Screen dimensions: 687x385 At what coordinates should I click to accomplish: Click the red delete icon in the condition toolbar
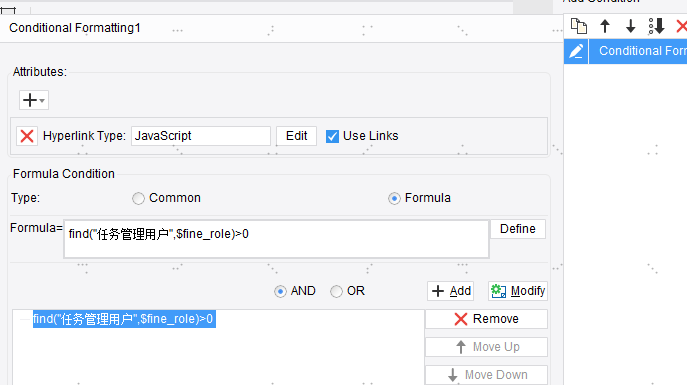coord(682,26)
